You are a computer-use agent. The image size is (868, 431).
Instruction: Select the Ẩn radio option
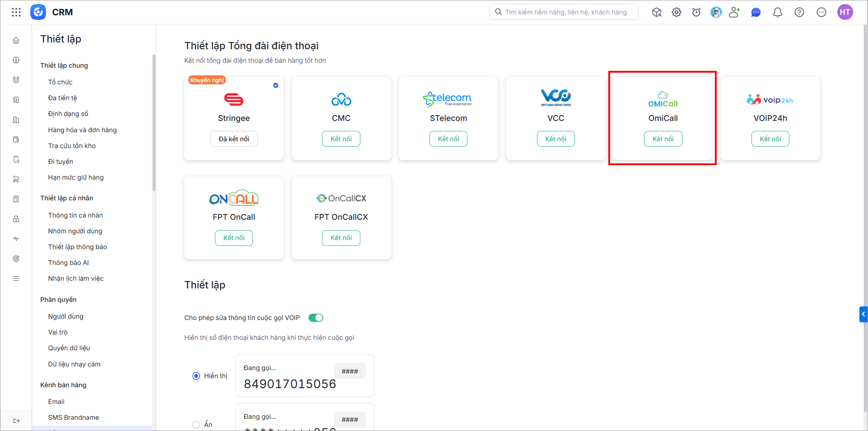pos(196,425)
